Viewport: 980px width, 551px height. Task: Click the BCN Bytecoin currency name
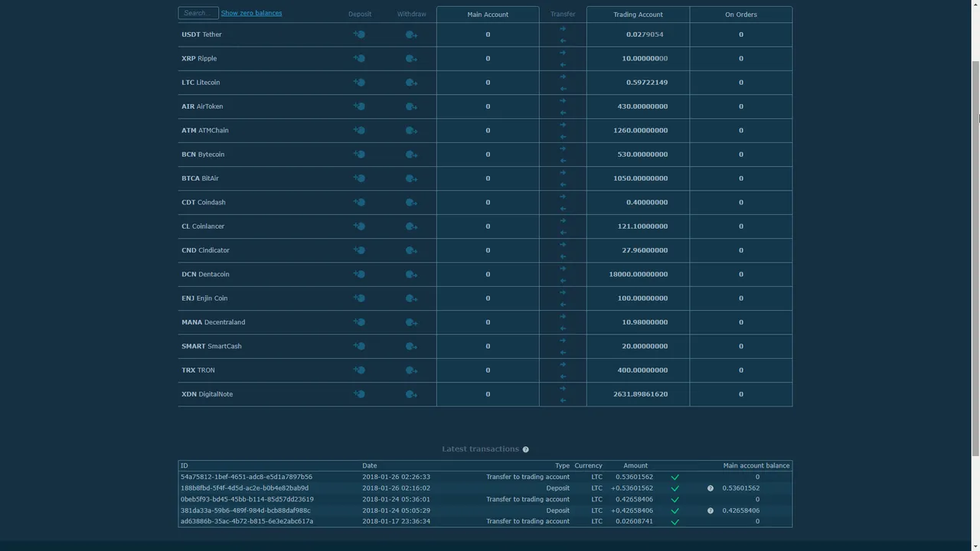203,155
